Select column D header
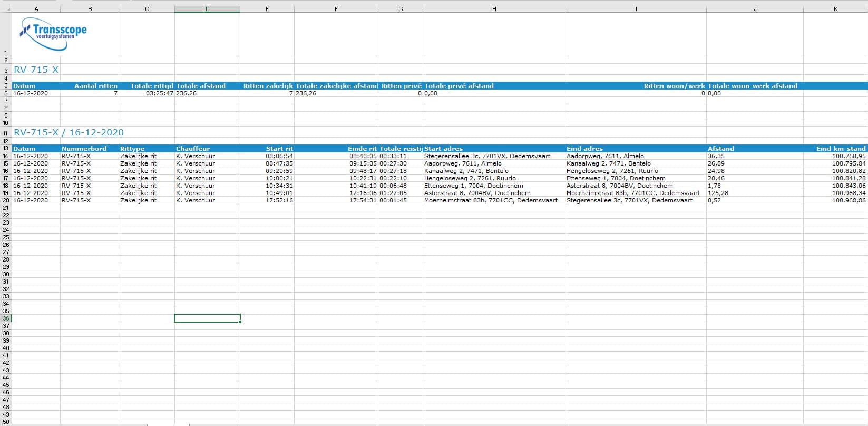 pos(207,9)
